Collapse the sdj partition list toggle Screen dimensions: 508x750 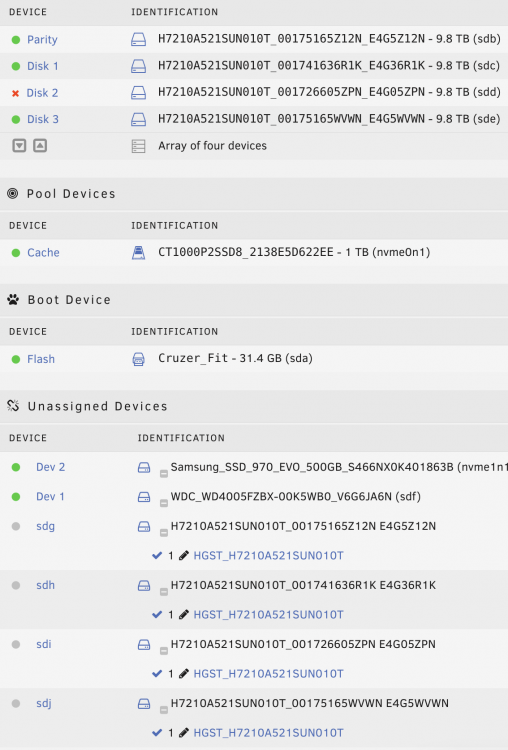pos(164,710)
